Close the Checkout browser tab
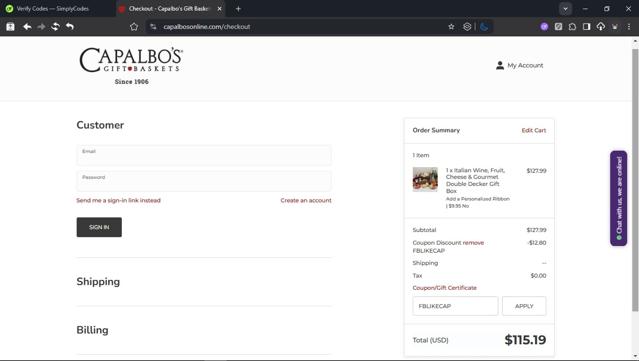 (x=219, y=9)
